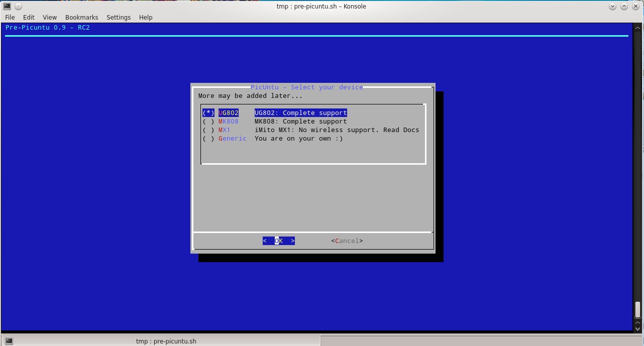This screenshot has height=346, width=644.
Task: Open the Edit menu
Action: tap(28, 17)
